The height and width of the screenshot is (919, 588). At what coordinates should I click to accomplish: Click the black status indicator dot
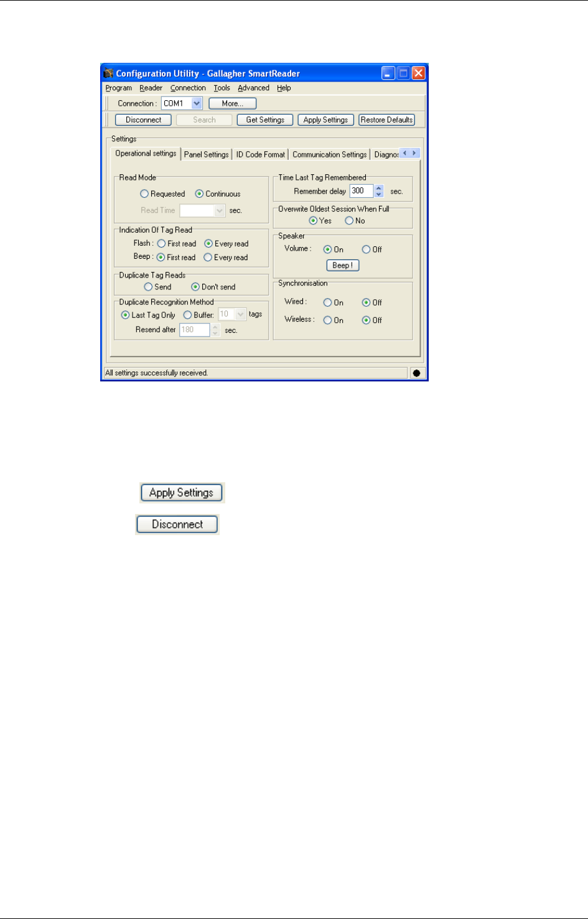coord(416,373)
